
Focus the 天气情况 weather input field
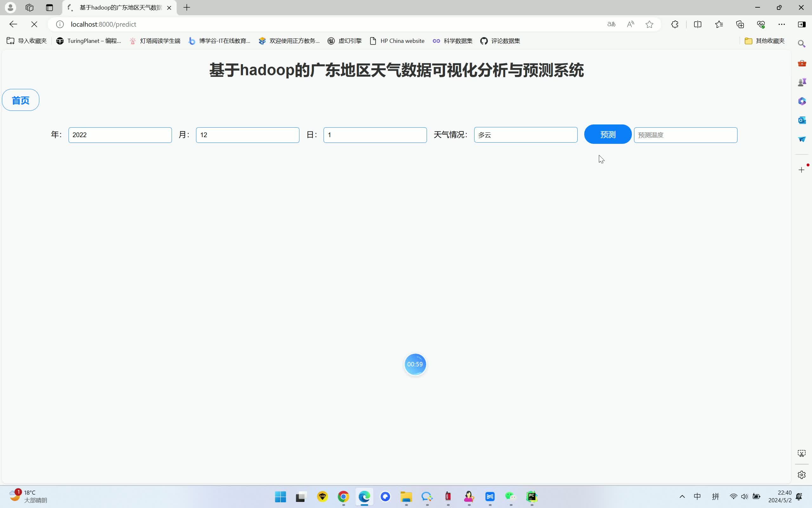point(526,135)
